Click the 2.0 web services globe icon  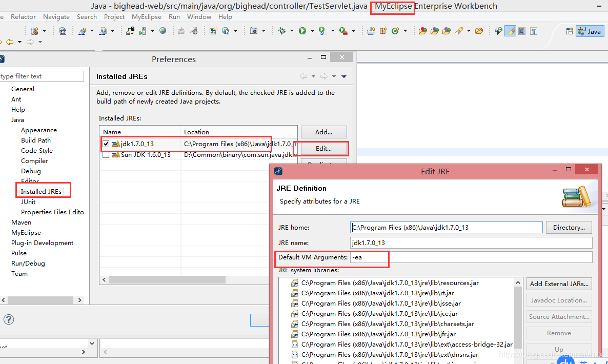click(x=63, y=31)
